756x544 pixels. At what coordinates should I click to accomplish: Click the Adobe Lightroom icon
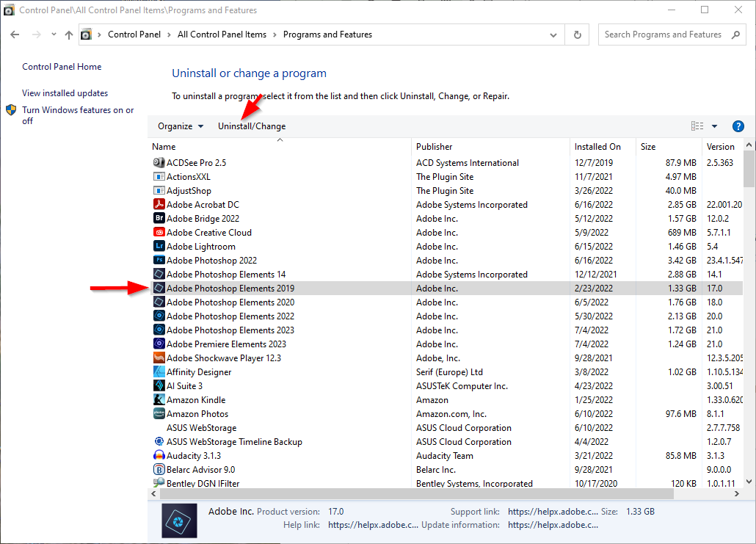pos(158,246)
